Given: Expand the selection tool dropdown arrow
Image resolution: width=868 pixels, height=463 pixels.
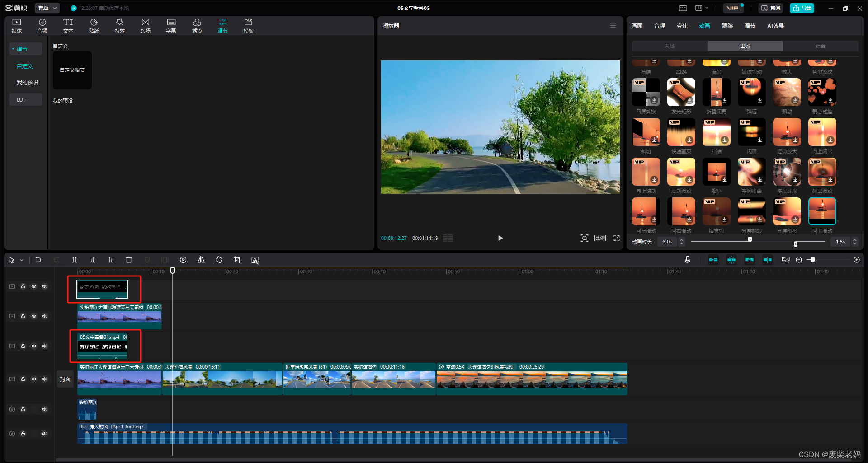Looking at the screenshot, I should (22, 260).
